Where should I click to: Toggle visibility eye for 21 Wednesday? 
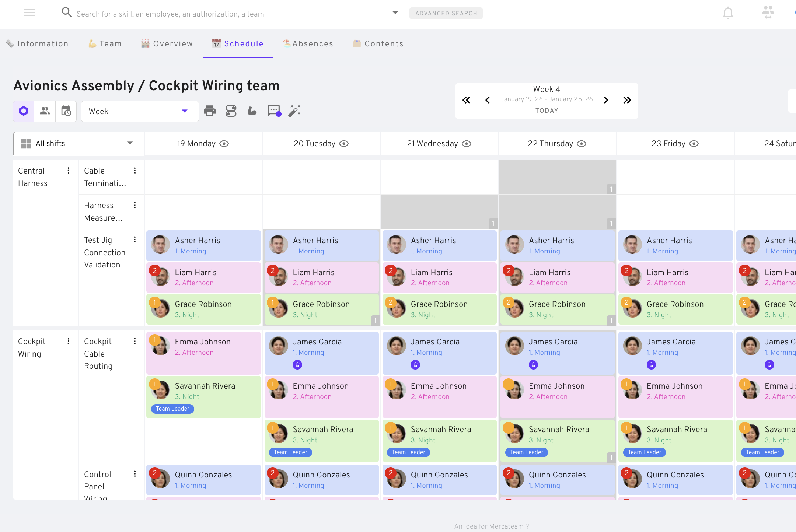pos(467,144)
